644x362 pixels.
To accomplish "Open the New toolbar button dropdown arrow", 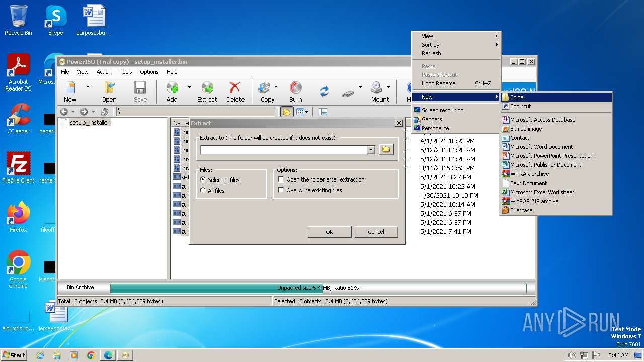I will (88, 87).
